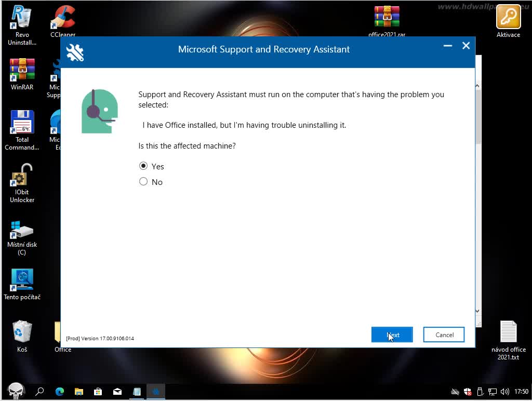
Task: Open Mail app from taskbar
Action: click(x=117, y=392)
